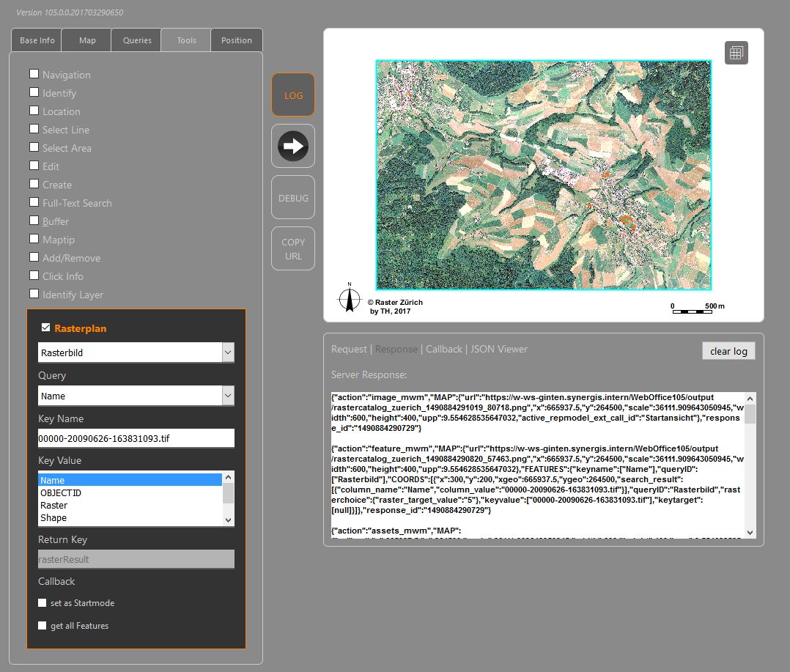Click inside the Key Name input field
The height and width of the screenshot is (672, 790).
[x=136, y=438]
